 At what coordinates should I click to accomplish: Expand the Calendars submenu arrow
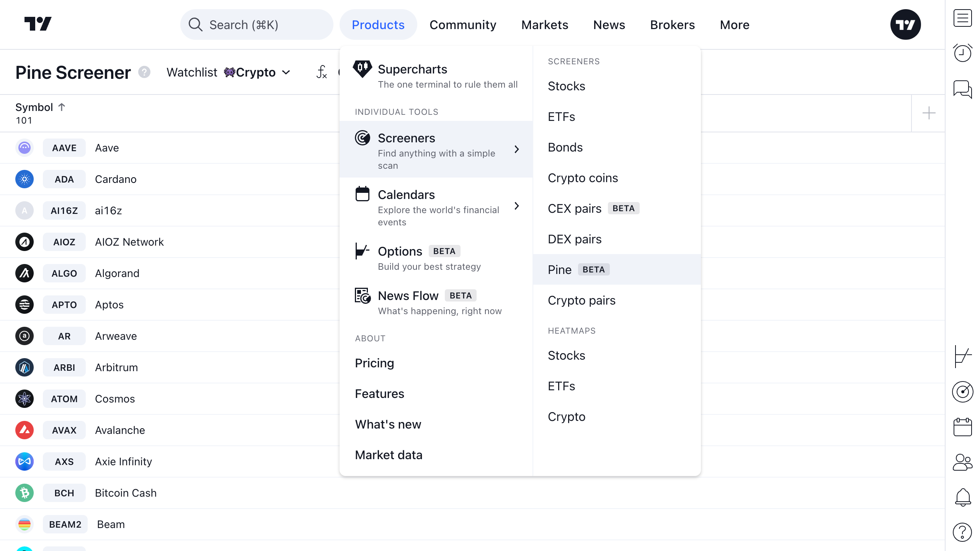[517, 206]
